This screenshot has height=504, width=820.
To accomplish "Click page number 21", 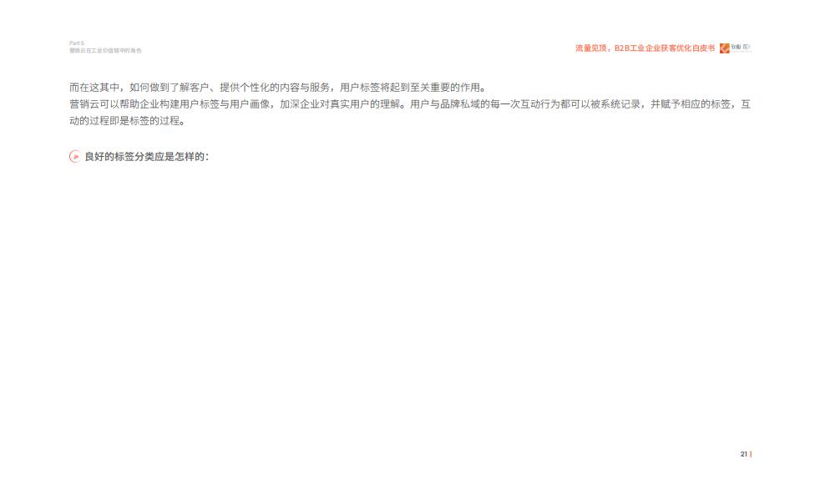I will click(x=744, y=454).
